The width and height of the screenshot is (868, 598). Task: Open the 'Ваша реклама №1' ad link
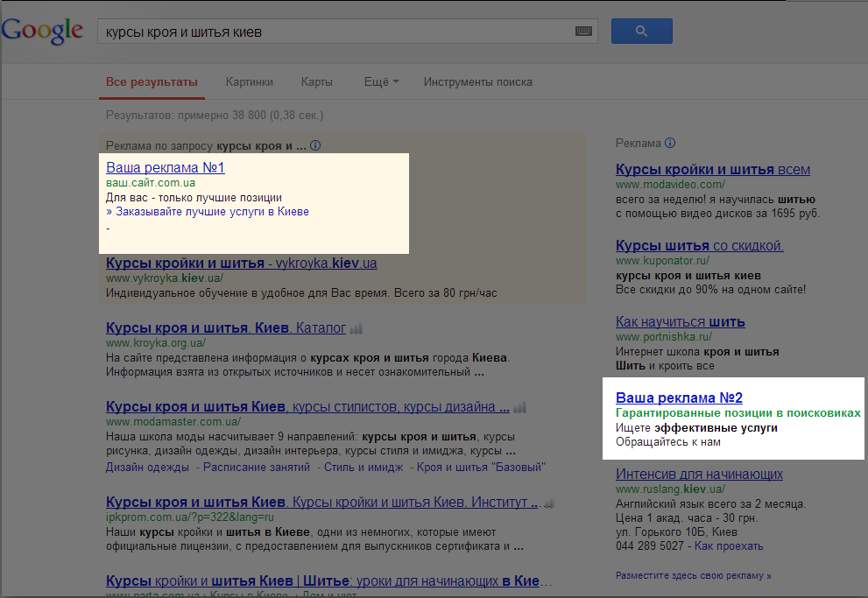point(166,167)
